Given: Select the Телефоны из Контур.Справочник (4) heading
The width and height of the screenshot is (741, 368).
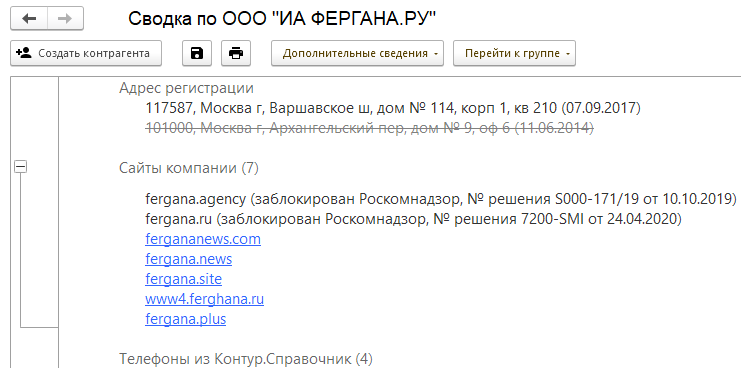Looking at the screenshot, I should 246,359.
